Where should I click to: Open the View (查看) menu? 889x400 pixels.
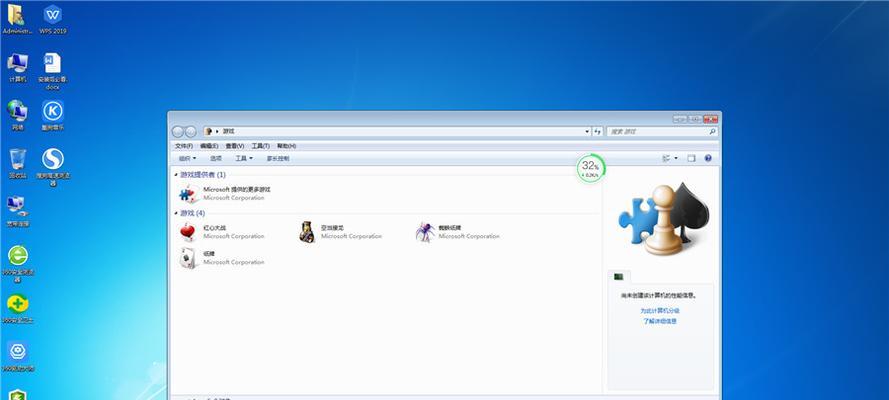pos(235,146)
